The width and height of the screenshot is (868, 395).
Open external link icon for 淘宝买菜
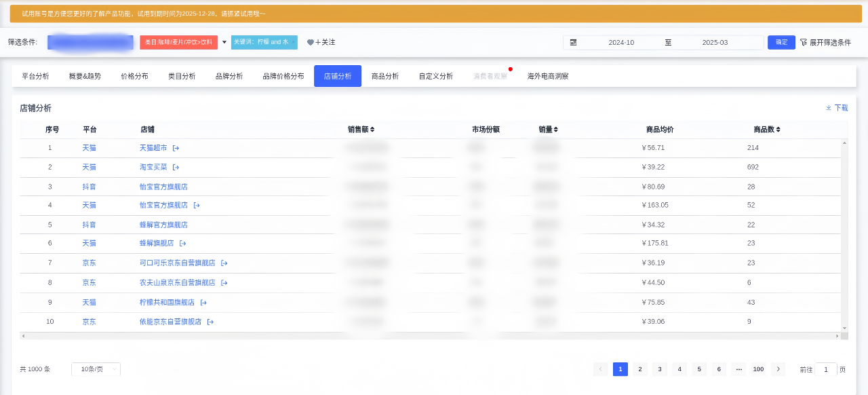coord(176,167)
